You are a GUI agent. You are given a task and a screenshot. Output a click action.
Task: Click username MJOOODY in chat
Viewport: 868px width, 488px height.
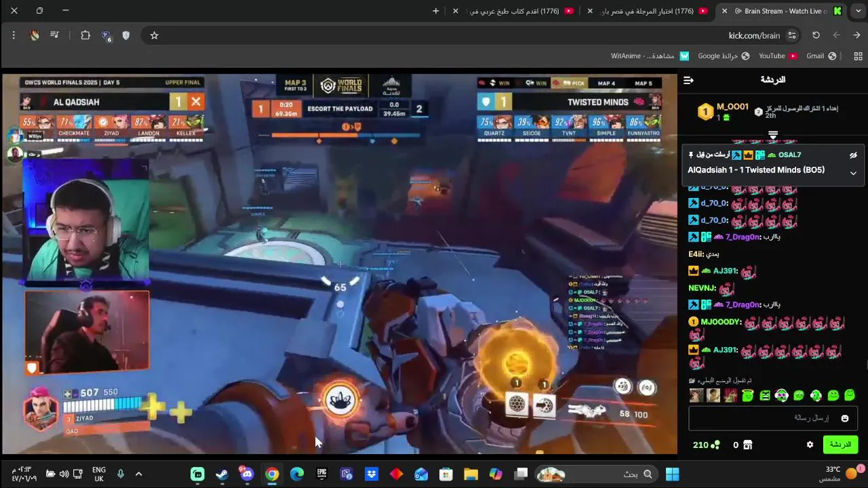720,322
